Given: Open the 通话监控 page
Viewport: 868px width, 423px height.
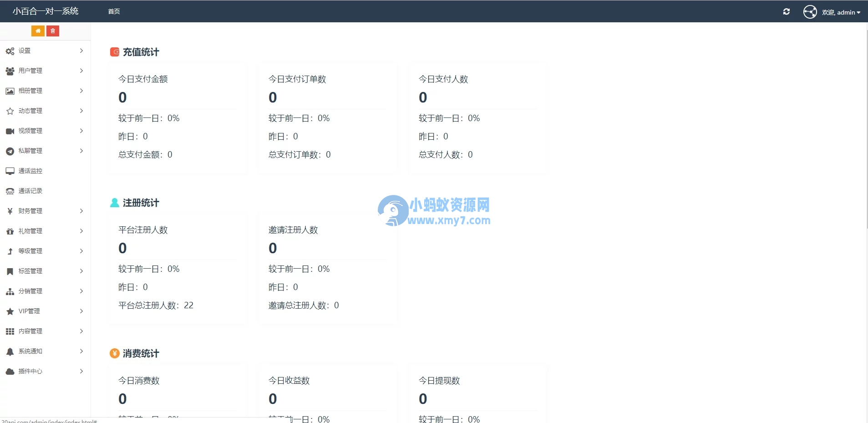Looking at the screenshot, I should (x=30, y=171).
